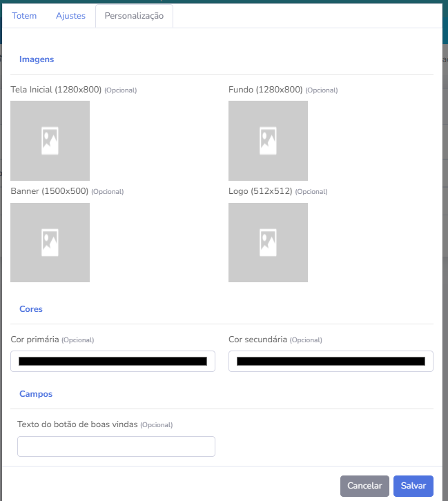The height and width of the screenshot is (501, 448).
Task: Click the Fundo image placeholder icon
Action: coord(268,141)
